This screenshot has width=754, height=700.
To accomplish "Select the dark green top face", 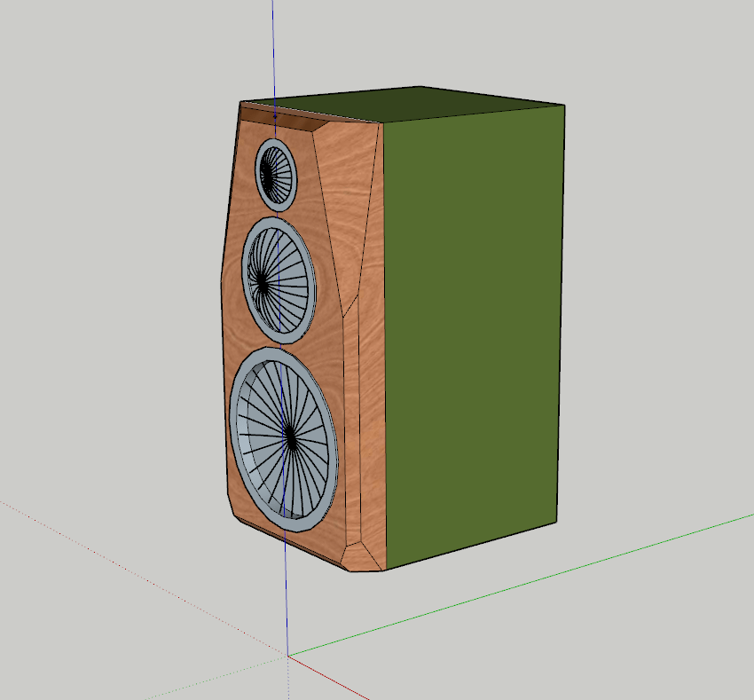I will pyautogui.click(x=404, y=105).
